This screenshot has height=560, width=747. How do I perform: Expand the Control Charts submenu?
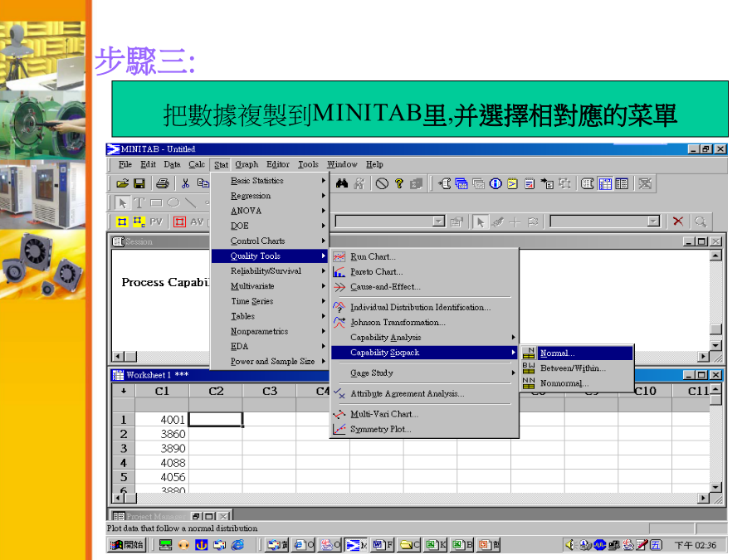[269, 241]
